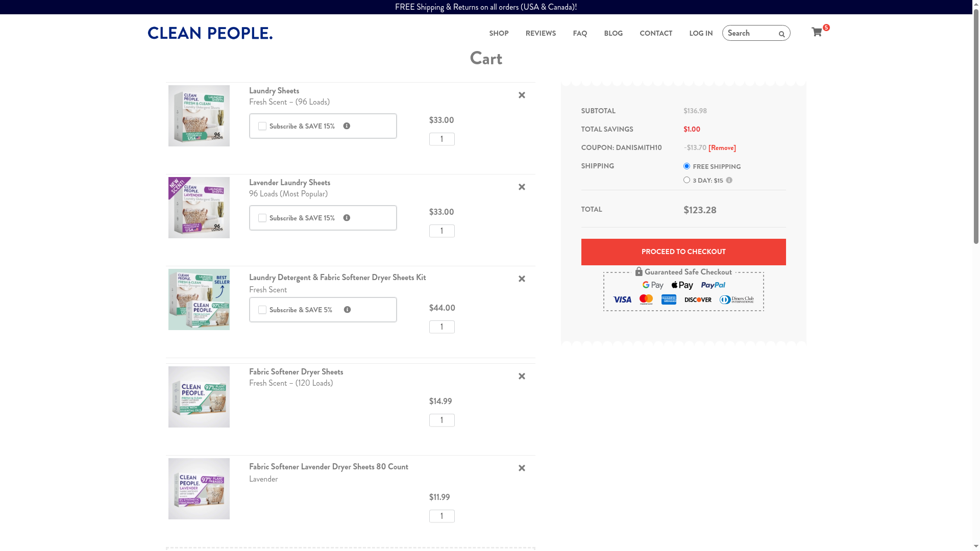
Task: Click the Google Pay logo
Action: click(653, 285)
